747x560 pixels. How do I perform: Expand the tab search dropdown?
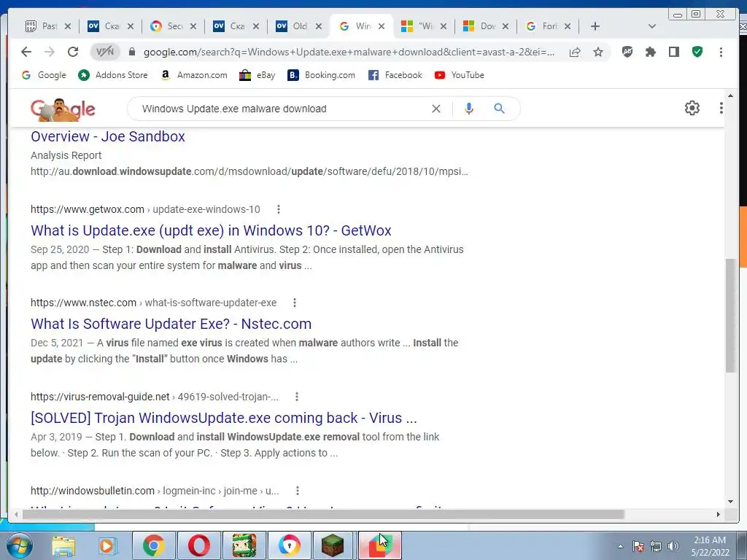click(x=652, y=26)
